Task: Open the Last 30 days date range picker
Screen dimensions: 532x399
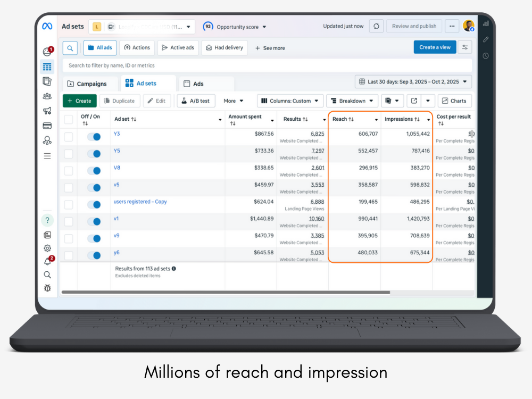Action: click(413, 82)
